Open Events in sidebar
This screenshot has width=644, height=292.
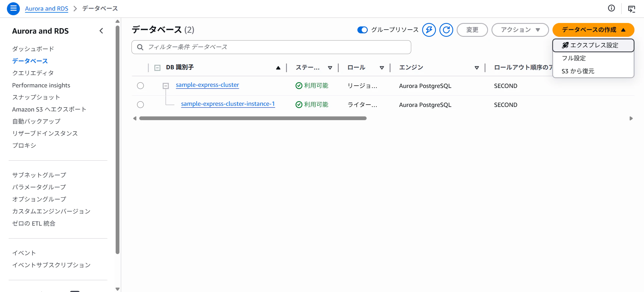tap(24, 253)
